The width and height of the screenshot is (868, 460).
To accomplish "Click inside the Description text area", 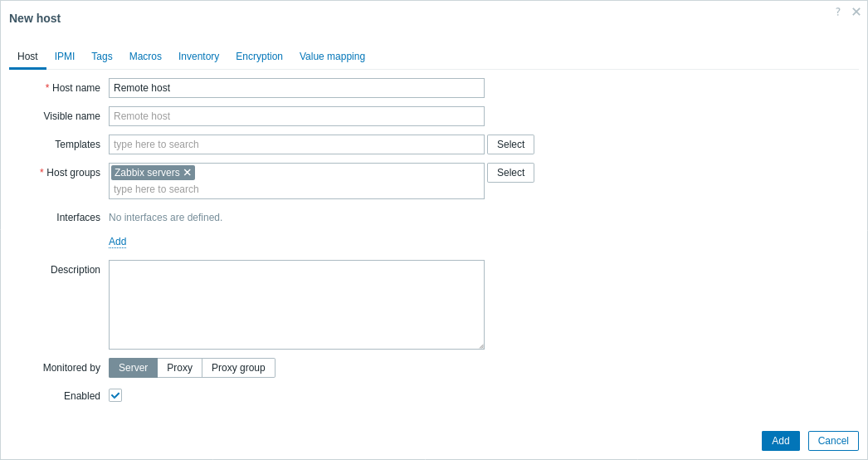I will 297,305.
